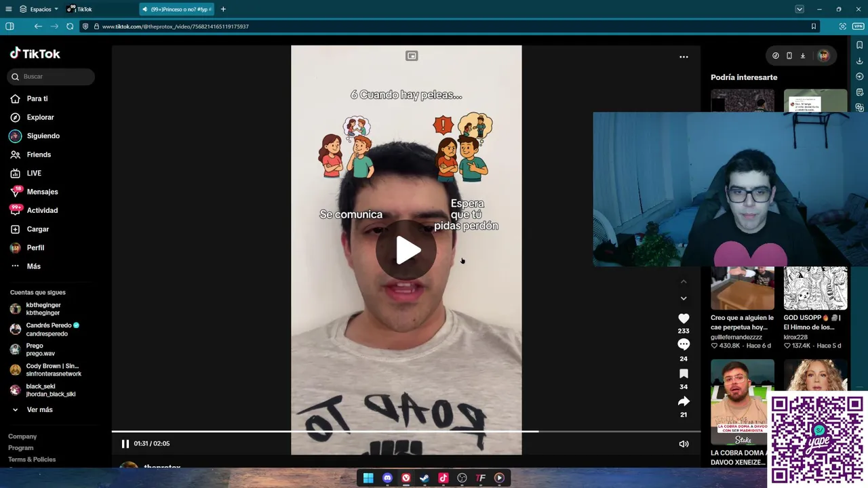This screenshot has height=488, width=868.
Task: Open Discord from the taskbar
Action: coord(387,478)
